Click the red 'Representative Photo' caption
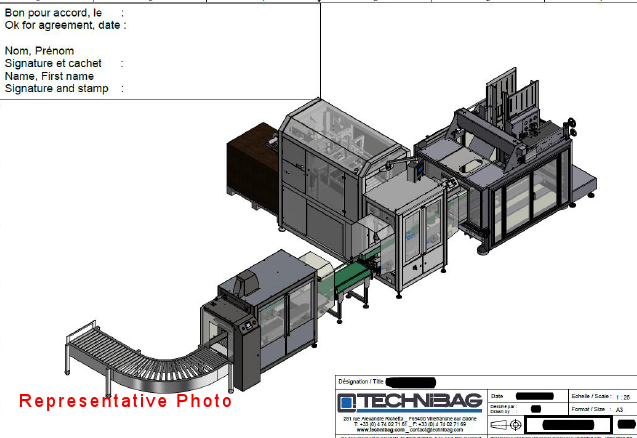The width and height of the screenshot is (637, 438). click(125, 401)
